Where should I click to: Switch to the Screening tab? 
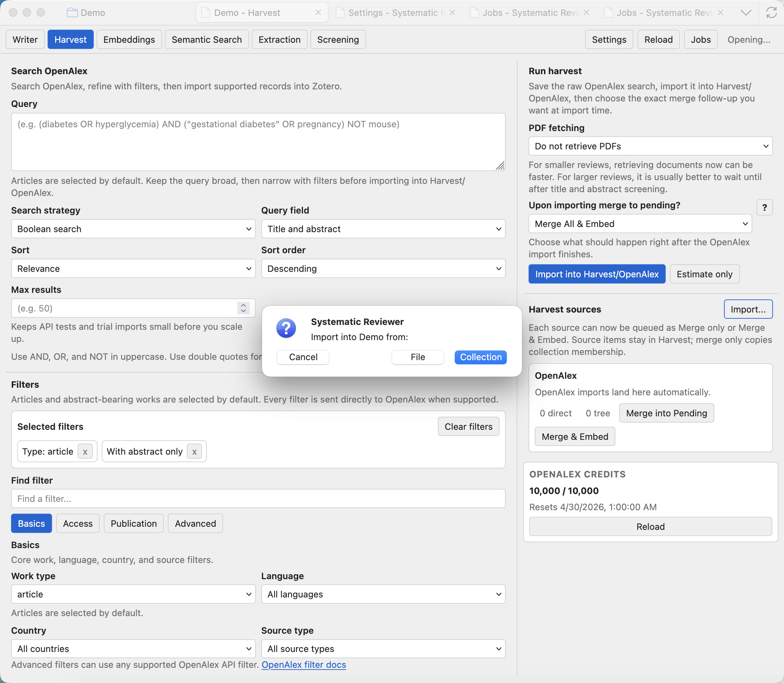338,40
